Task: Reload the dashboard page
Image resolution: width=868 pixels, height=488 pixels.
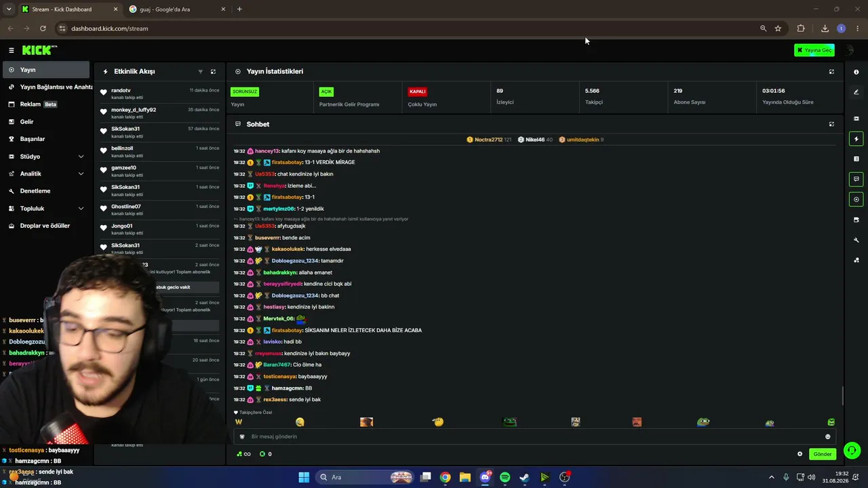Action: (43, 28)
